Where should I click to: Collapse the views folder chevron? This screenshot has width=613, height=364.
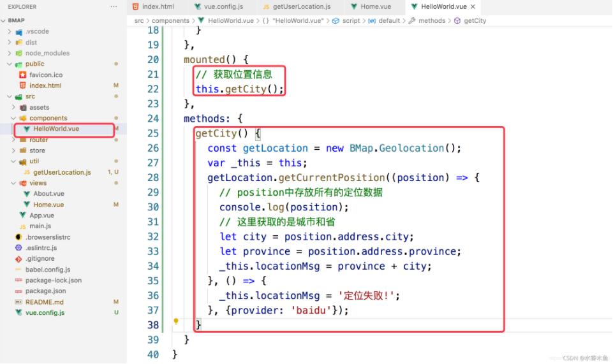(x=13, y=183)
